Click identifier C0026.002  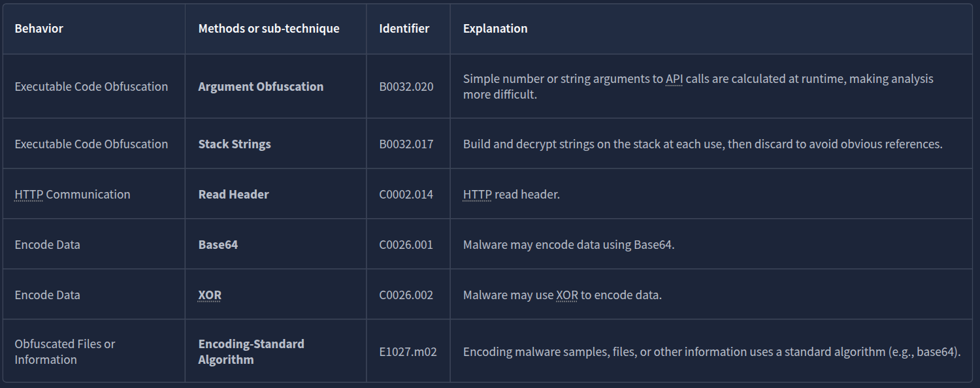[406, 295]
